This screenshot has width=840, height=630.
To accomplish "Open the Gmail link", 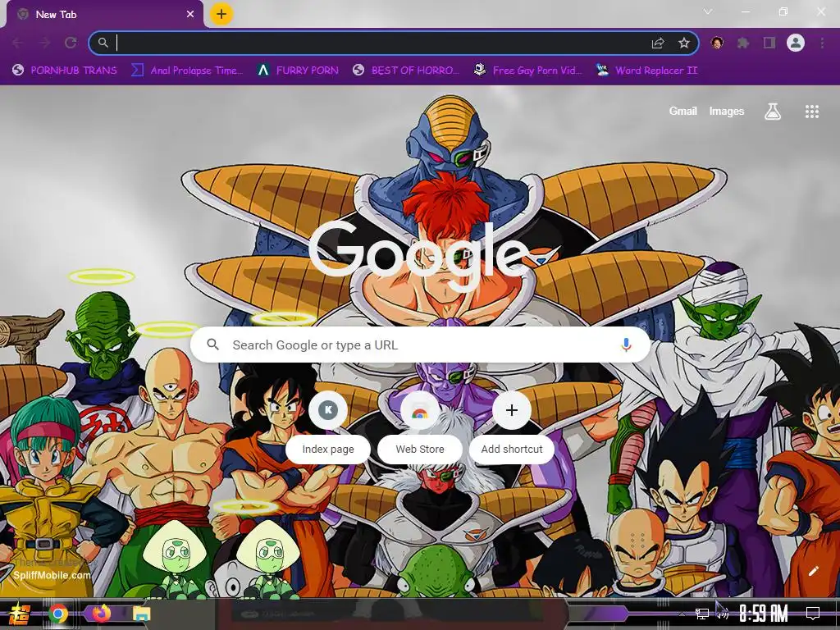I will [x=683, y=112].
